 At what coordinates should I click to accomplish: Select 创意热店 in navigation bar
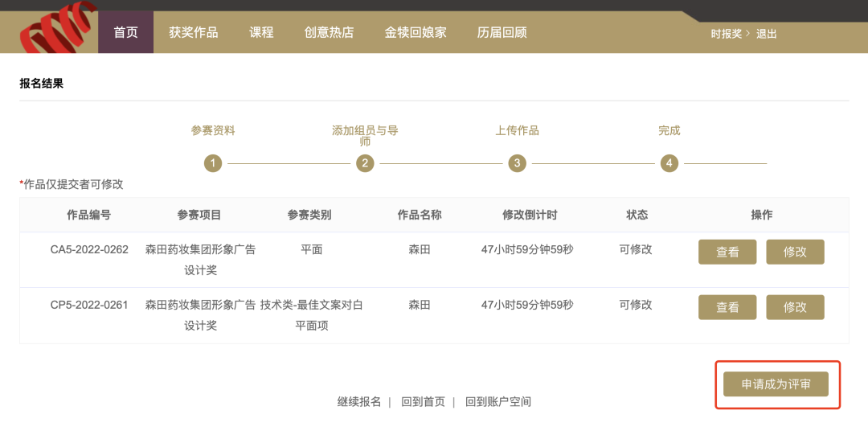pyautogui.click(x=329, y=32)
